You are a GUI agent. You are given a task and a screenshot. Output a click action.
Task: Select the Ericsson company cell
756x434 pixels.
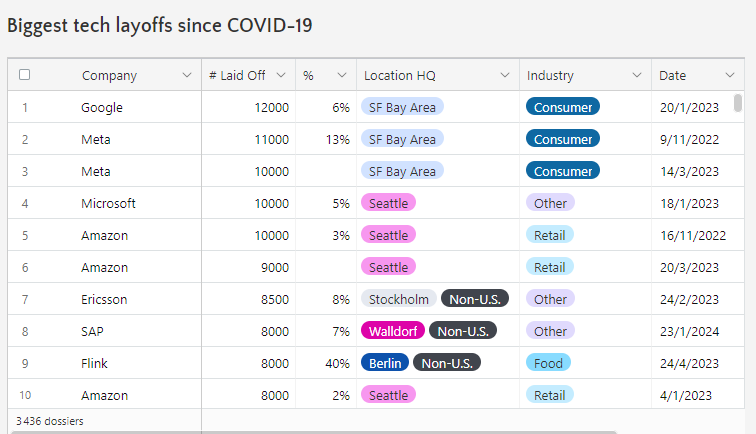coord(104,299)
